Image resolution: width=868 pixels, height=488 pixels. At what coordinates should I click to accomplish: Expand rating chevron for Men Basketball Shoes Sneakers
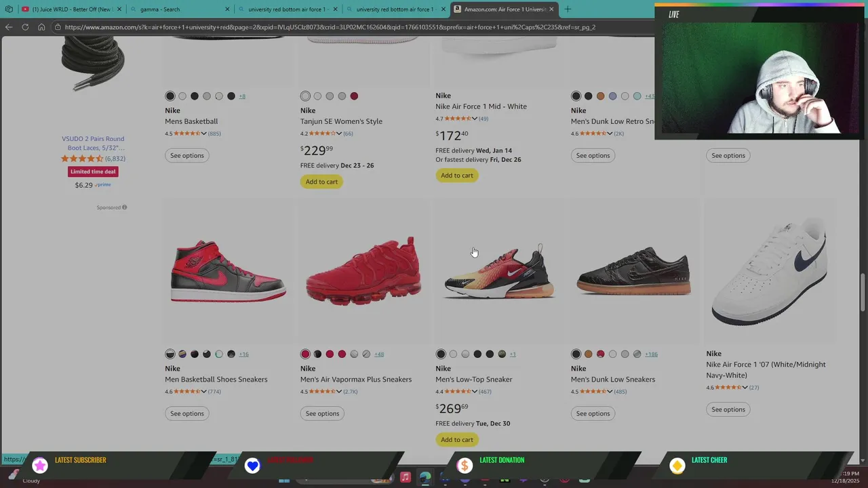coord(204,392)
